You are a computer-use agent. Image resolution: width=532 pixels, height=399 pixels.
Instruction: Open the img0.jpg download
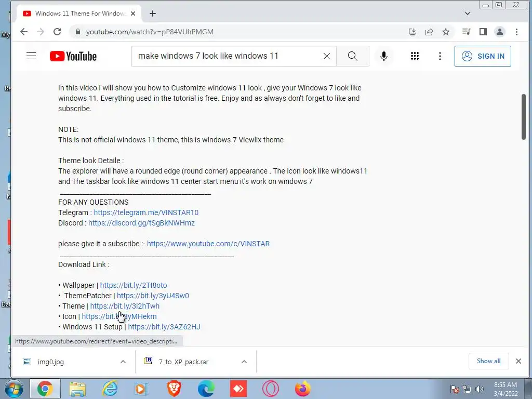point(51,362)
